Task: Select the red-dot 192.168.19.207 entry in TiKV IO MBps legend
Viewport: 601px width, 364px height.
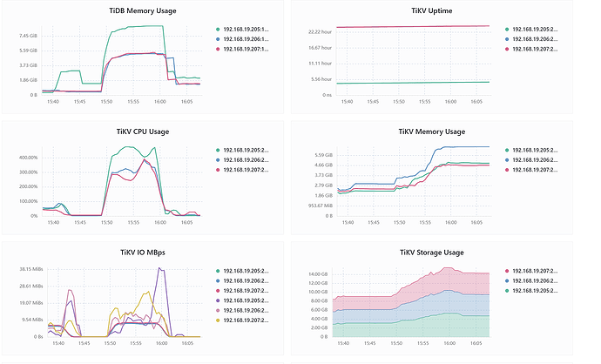Action: tap(242, 291)
